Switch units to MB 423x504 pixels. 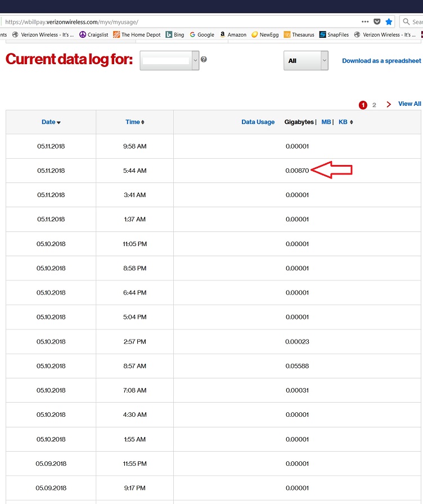pyautogui.click(x=326, y=122)
